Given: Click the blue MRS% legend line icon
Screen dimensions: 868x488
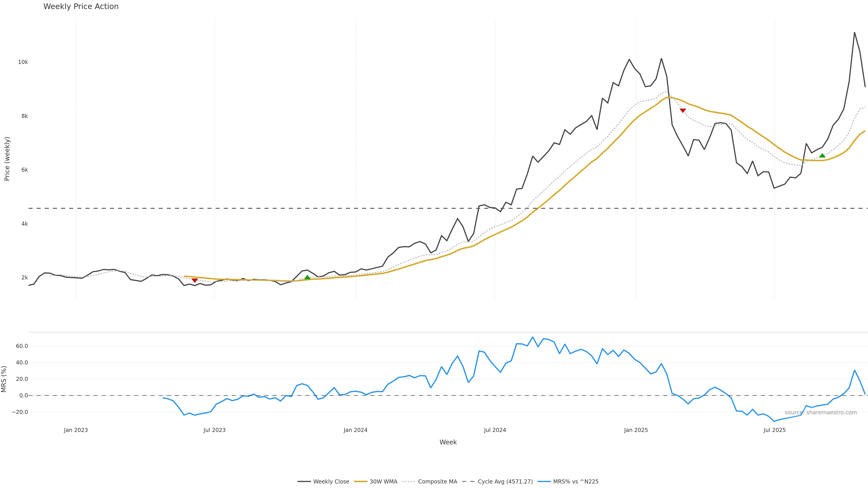Looking at the screenshot, I should (x=544, y=482).
